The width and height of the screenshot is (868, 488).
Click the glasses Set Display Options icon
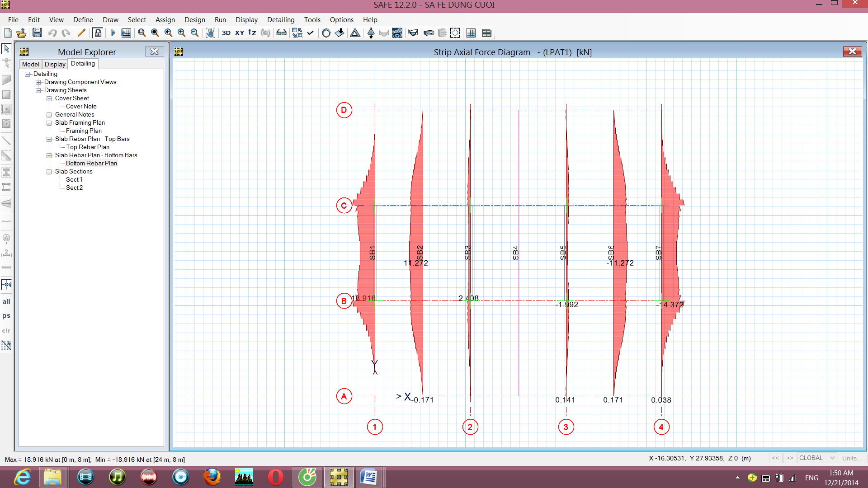click(x=281, y=33)
